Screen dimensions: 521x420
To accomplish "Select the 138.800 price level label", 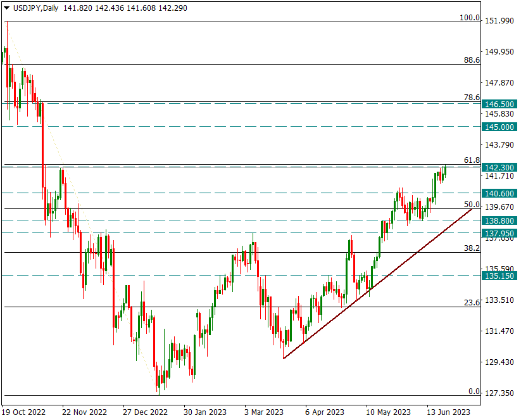I will click(499, 220).
